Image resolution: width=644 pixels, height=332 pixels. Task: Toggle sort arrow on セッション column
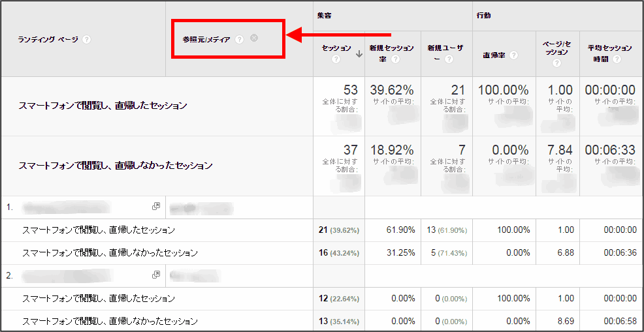359,55
